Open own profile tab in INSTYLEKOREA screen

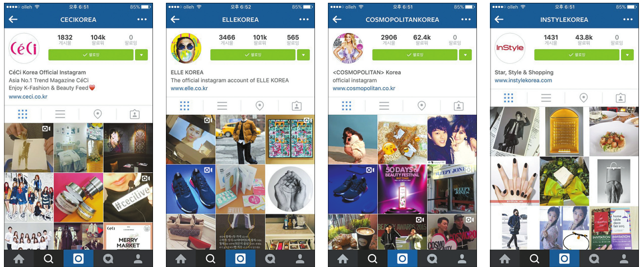(x=624, y=259)
